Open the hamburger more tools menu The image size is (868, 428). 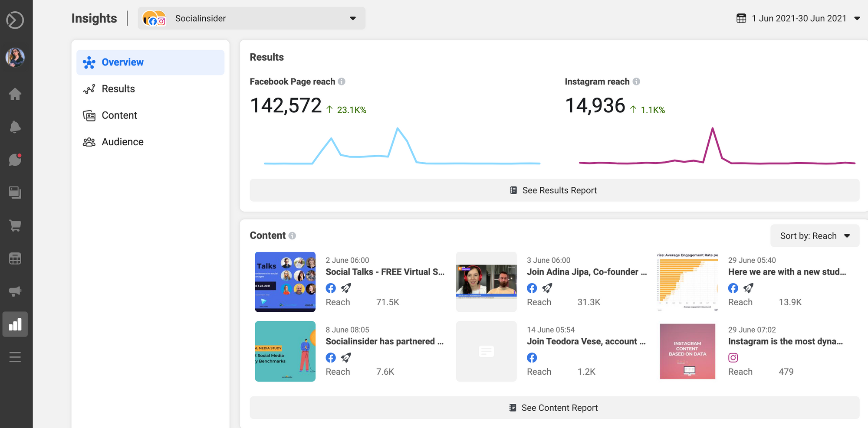15,357
